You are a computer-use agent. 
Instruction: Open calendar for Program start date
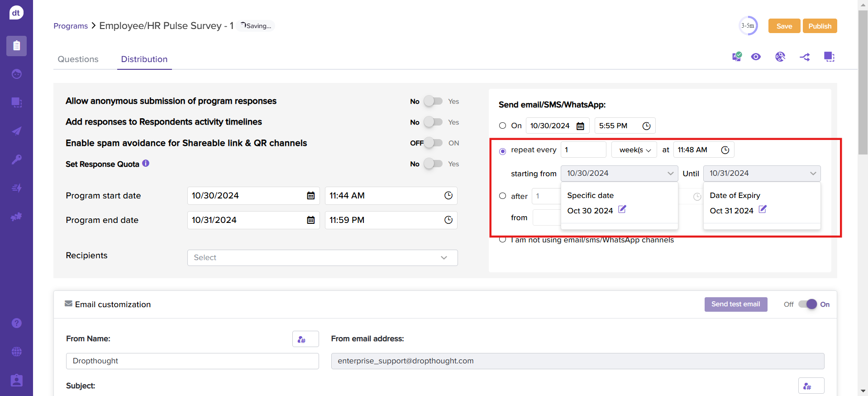coord(311,196)
